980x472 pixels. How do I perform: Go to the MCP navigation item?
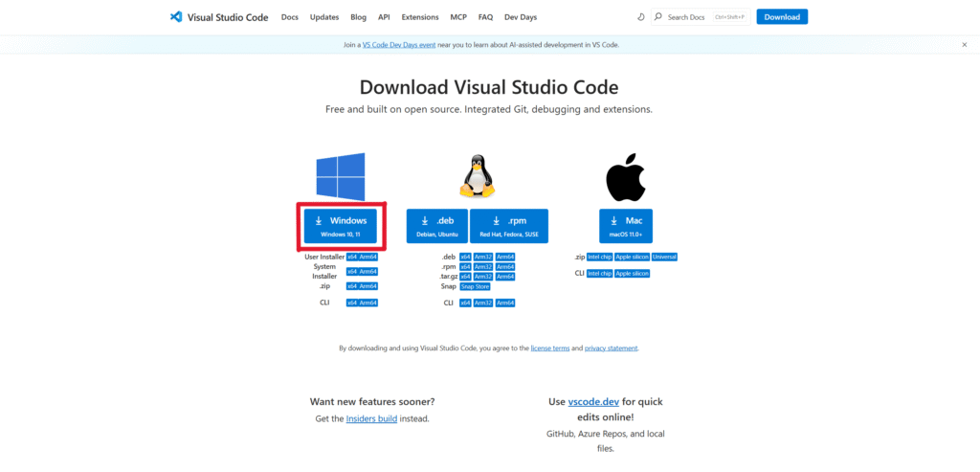point(458,17)
